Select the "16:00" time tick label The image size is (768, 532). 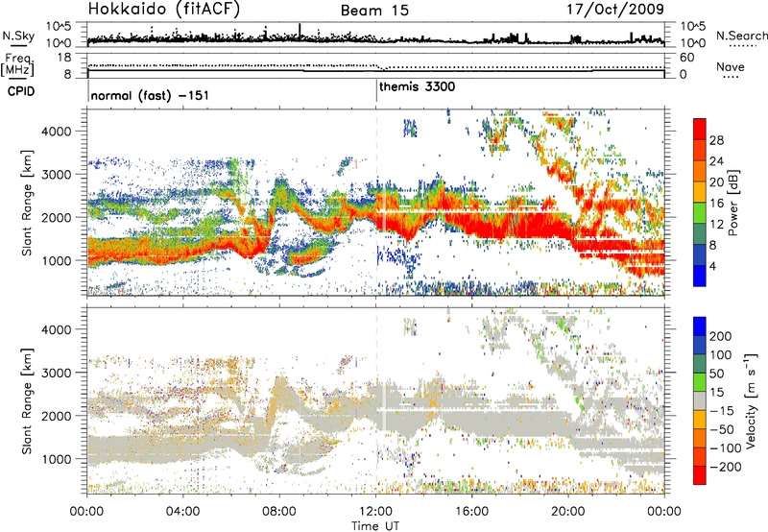pyautogui.click(x=471, y=512)
